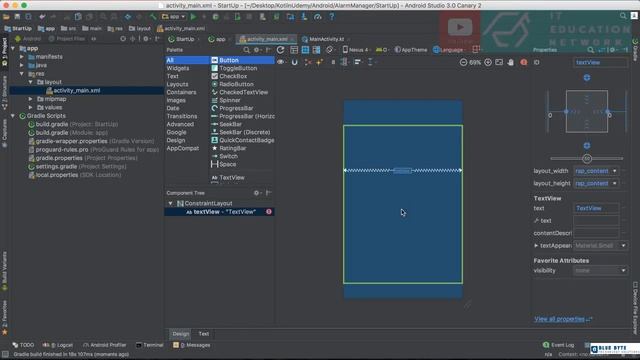Search in the Properties panel
Viewport: 640px width, 360px height.
pos(591,50)
